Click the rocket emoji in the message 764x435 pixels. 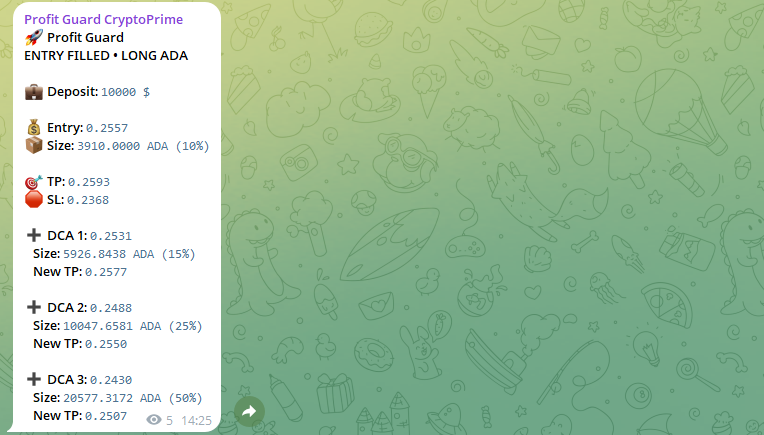coord(34,38)
